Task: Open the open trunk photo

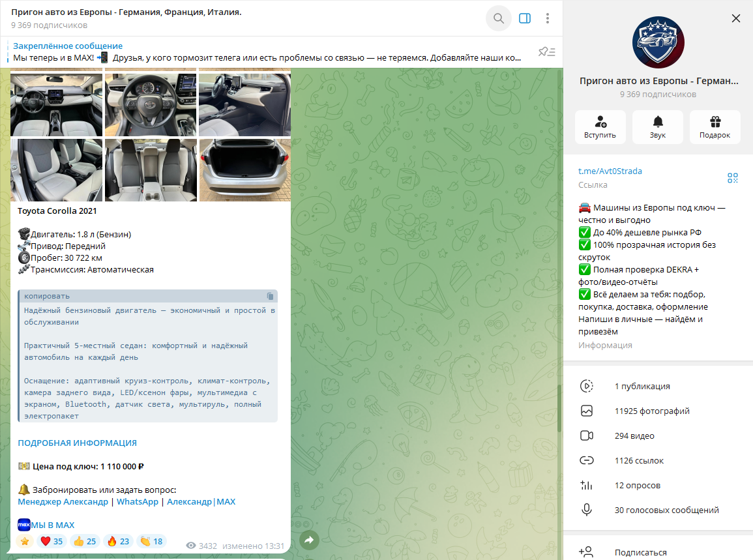Action: coord(245,170)
